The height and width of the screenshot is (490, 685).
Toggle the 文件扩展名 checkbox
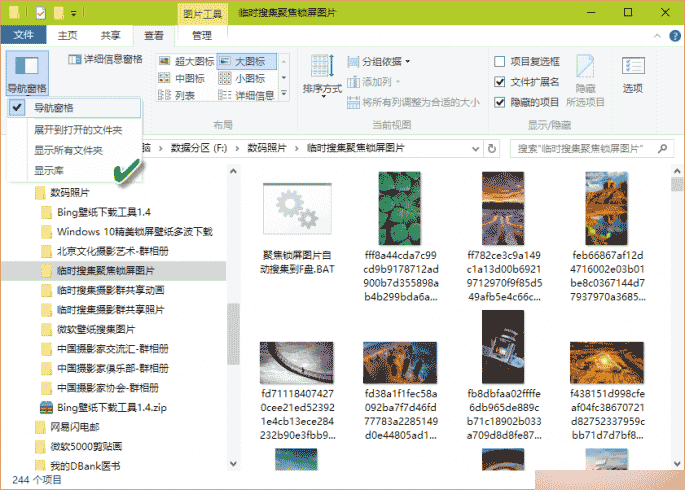pyautogui.click(x=499, y=82)
